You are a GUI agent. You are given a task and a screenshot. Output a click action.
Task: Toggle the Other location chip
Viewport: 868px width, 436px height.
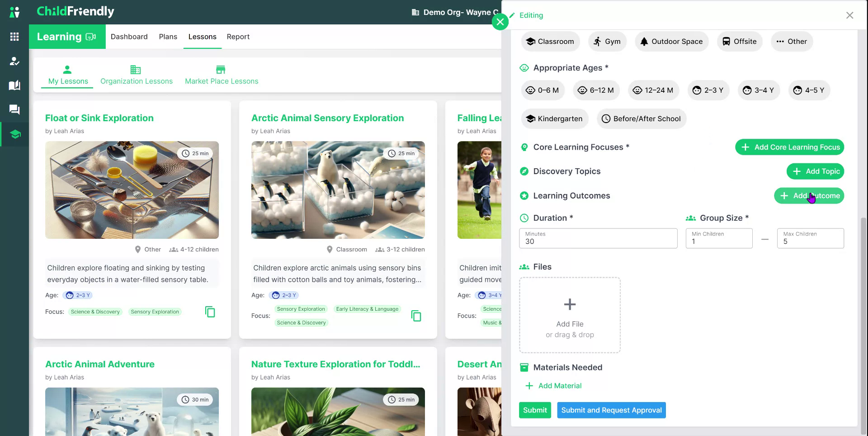tap(792, 42)
